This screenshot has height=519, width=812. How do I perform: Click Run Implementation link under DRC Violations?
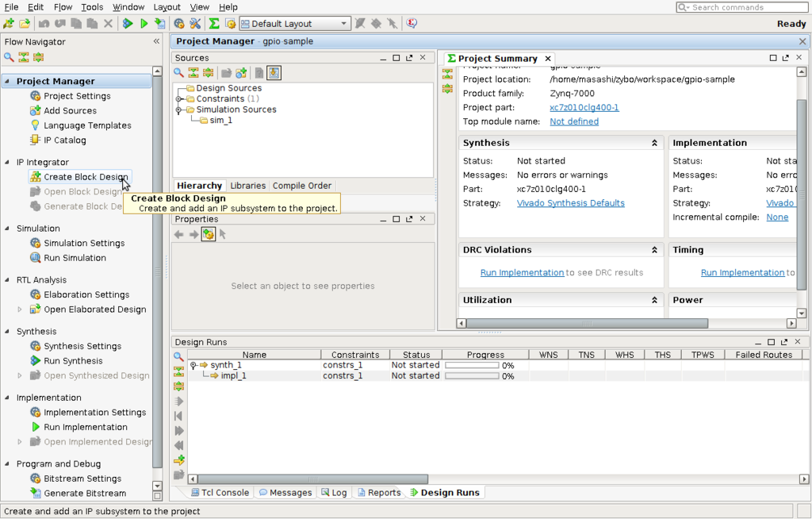coord(522,273)
